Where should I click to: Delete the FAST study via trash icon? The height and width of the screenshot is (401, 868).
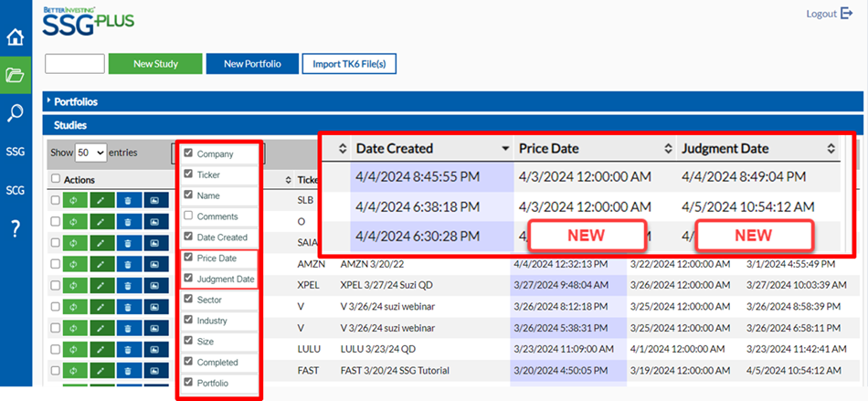[x=129, y=371]
